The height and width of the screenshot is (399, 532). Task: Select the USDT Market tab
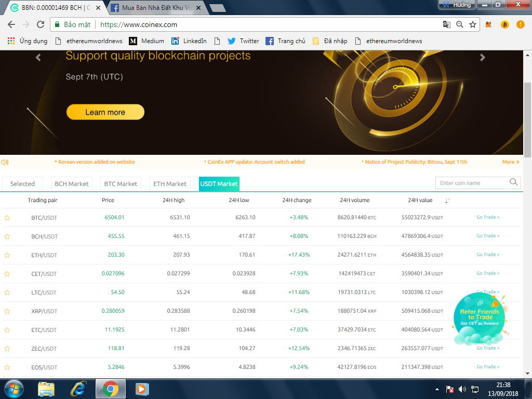[x=219, y=184]
